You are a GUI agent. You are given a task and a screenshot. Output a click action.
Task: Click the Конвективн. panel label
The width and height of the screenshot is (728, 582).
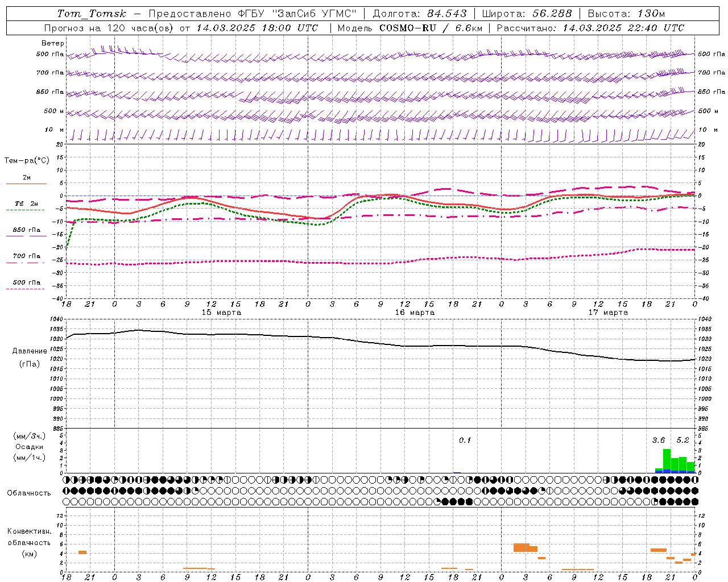pos(30,531)
